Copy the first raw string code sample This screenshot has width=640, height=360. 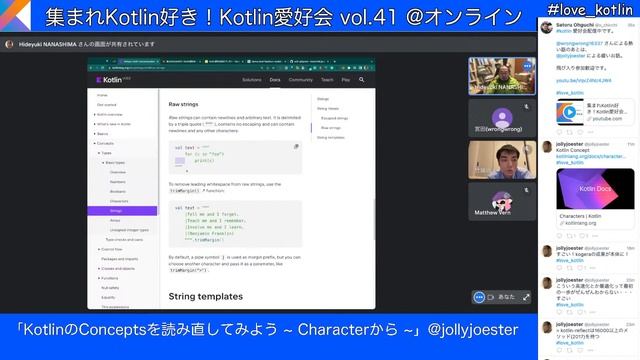point(296,147)
